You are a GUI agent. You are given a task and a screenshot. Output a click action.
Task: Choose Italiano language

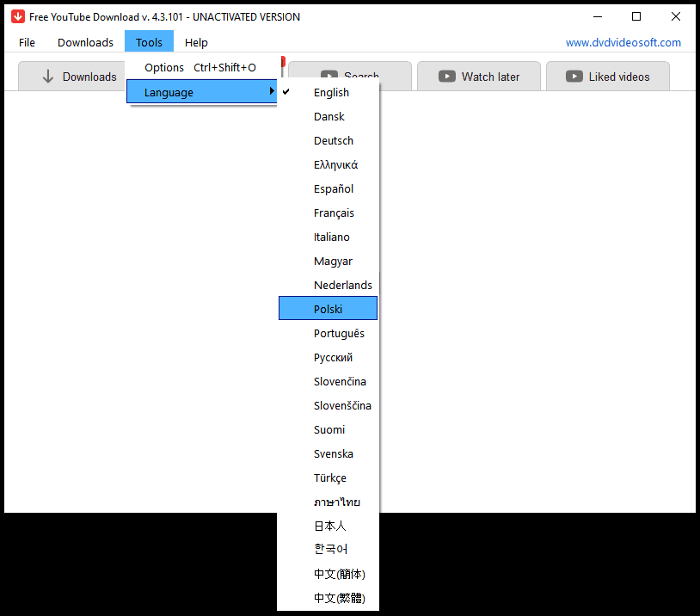point(329,237)
